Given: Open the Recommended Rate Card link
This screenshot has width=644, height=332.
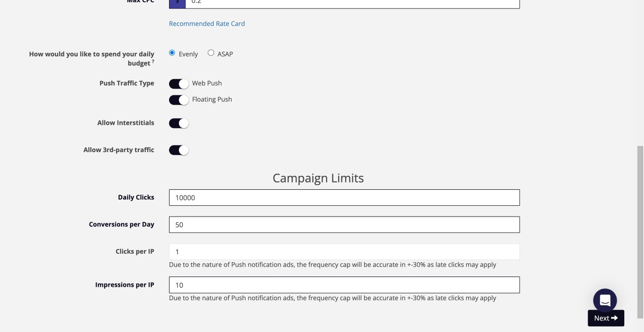Looking at the screenshot, I should tap(207, 23).
